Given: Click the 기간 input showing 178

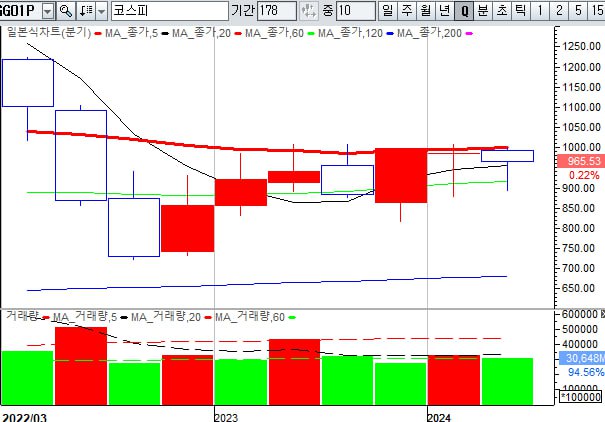Looking at the screenshot, I should point(276,11).
